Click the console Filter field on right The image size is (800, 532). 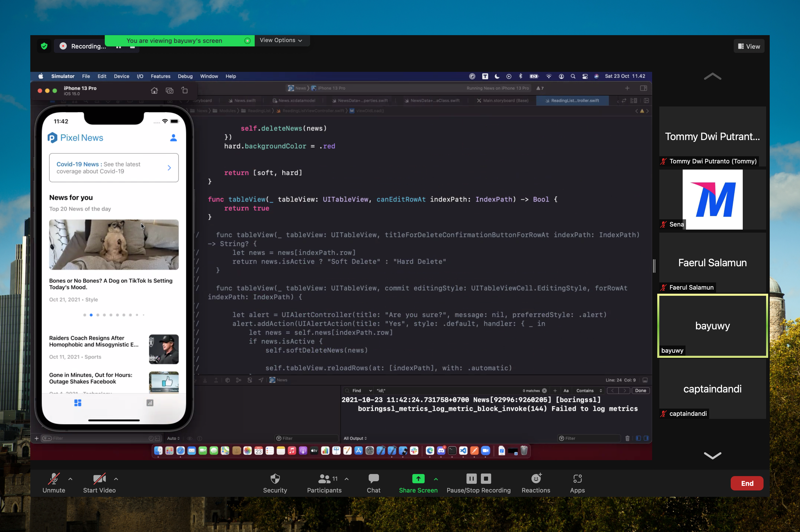point(589,438)
